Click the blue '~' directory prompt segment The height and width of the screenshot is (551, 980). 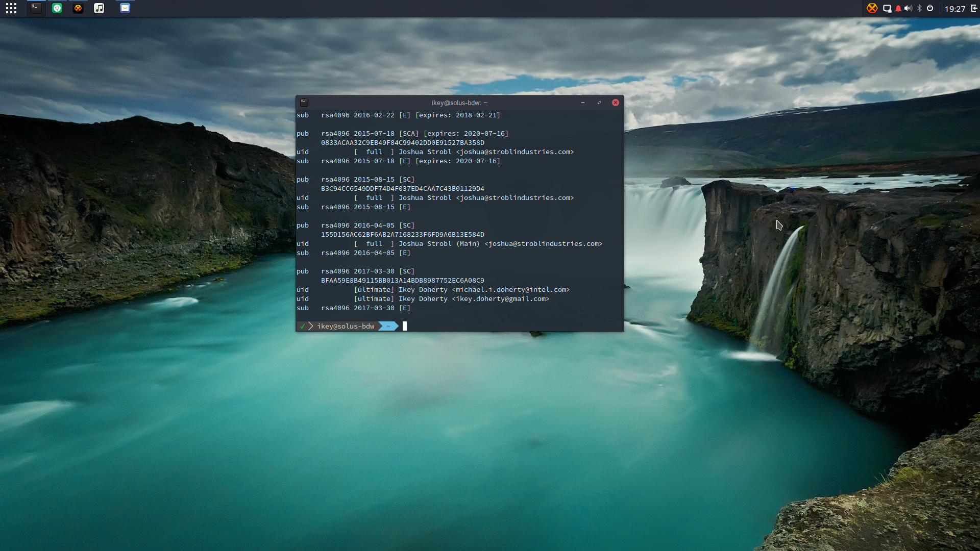(388, 326)
